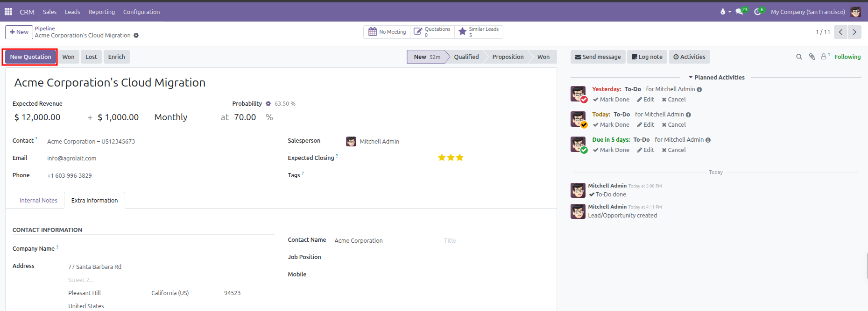Open the apps grid menu icon
The height and width of the screenshot is (311, 868).
8,12
